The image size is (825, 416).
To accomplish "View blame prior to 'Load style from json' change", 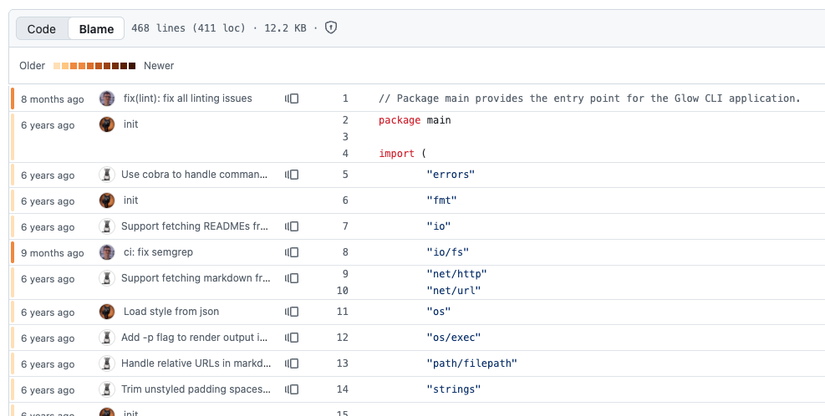I will pos(292,312).
